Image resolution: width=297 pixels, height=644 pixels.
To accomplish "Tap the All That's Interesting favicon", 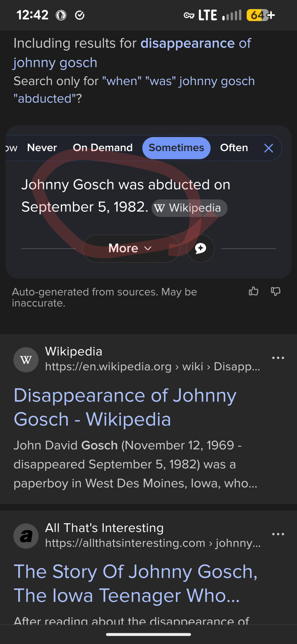I will point(26,536).
